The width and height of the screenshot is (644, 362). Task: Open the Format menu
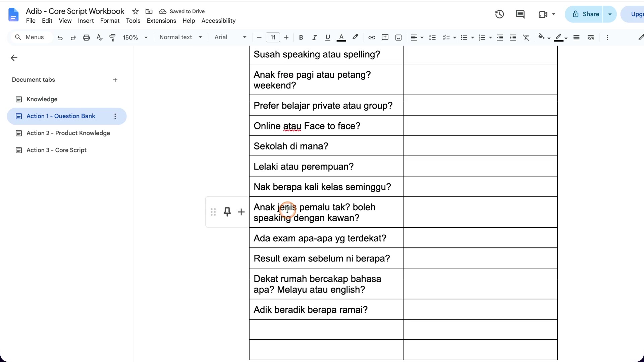110,21
